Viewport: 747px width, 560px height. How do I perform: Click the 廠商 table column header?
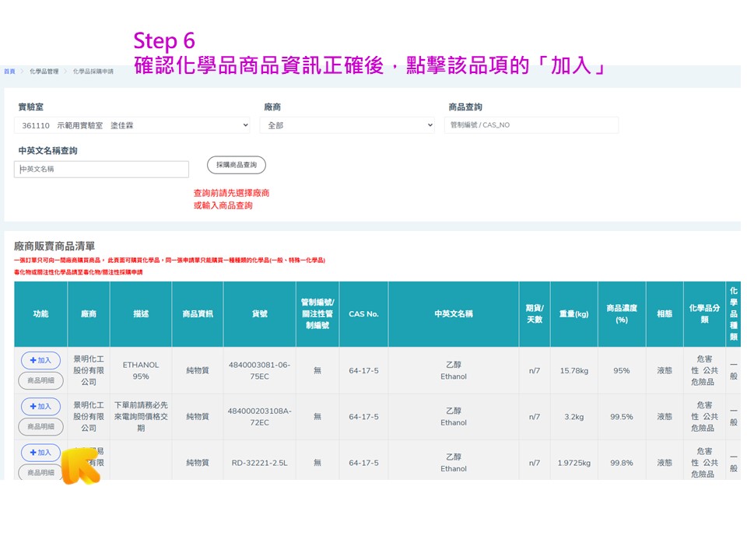click(x=89, y=313)
